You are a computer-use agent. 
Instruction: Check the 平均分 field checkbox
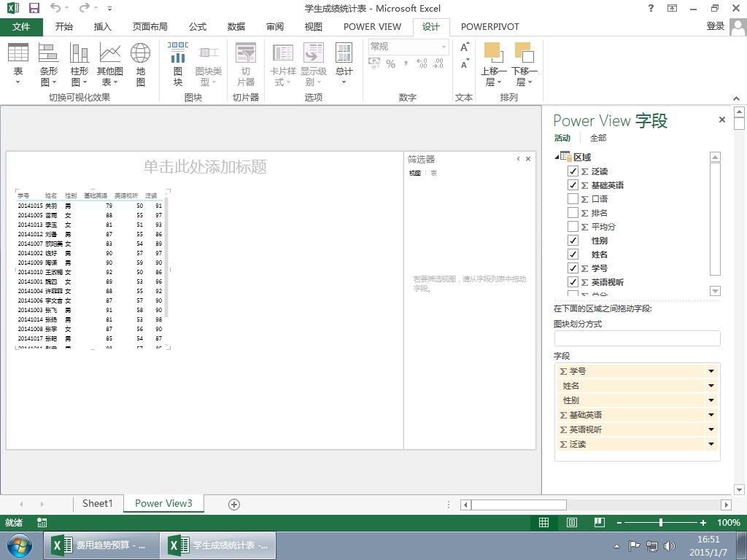[573, 226]
